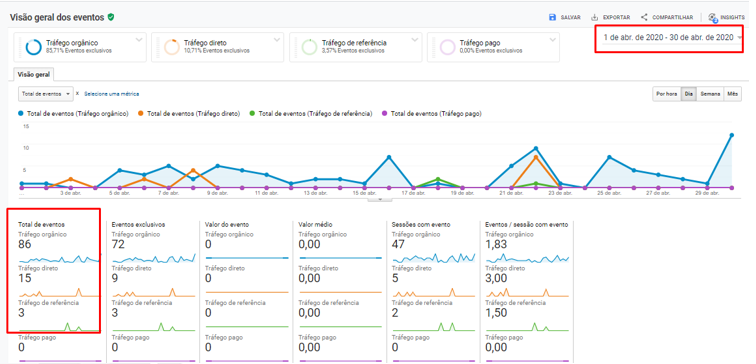Switch the chart granularity to Por hora
The width and height of the screenshot is (756, 364).
point(666,94)
